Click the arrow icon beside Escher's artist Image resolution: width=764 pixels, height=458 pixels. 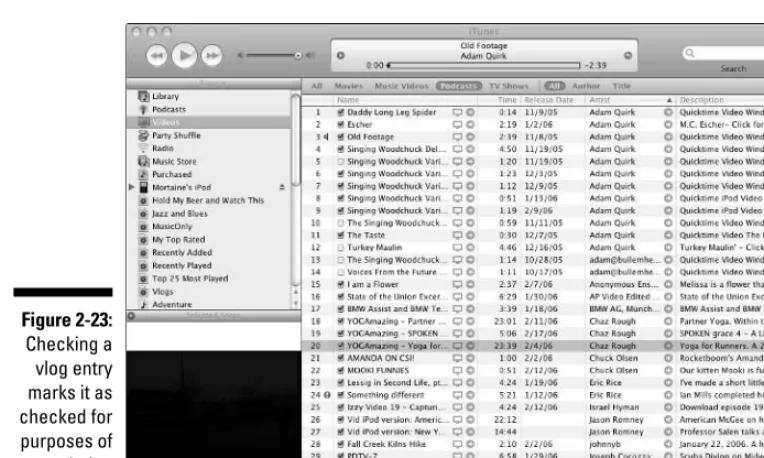(x=668, y=125)
